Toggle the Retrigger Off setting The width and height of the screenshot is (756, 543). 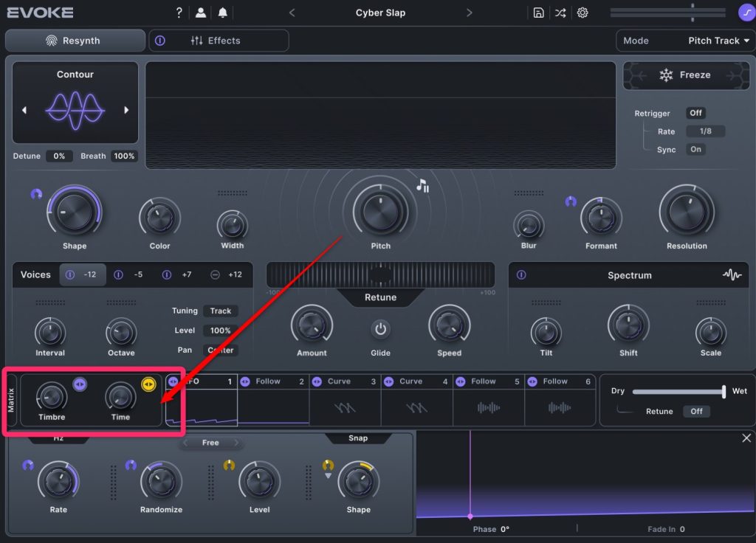pyautogui.click(x=695, y=113)
